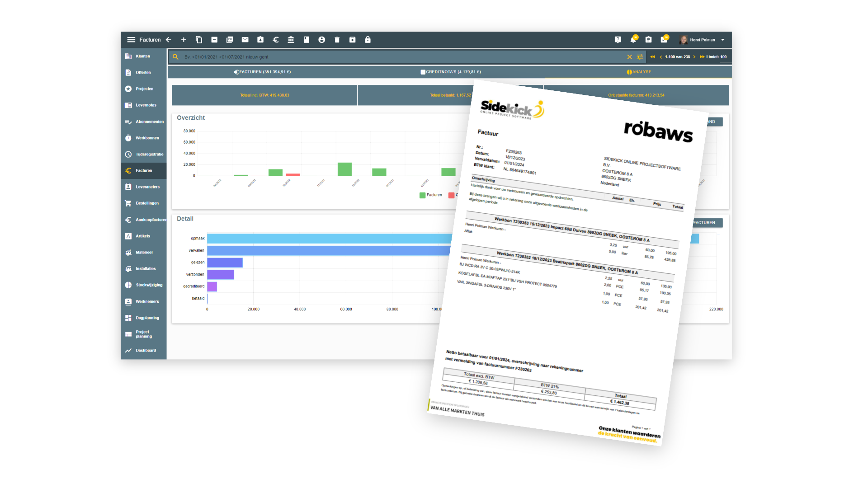
Task: Open the hamburger menu next to Facturen
Action: coord(131,40)
